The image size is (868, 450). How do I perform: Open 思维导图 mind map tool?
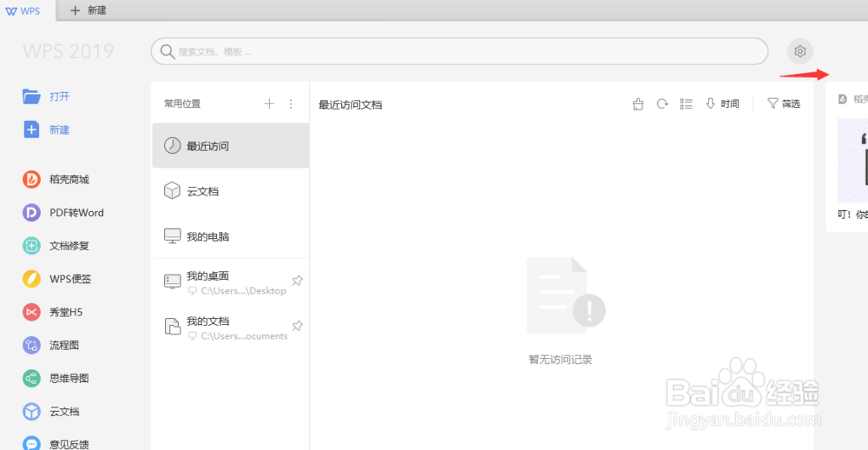(56, 379)
